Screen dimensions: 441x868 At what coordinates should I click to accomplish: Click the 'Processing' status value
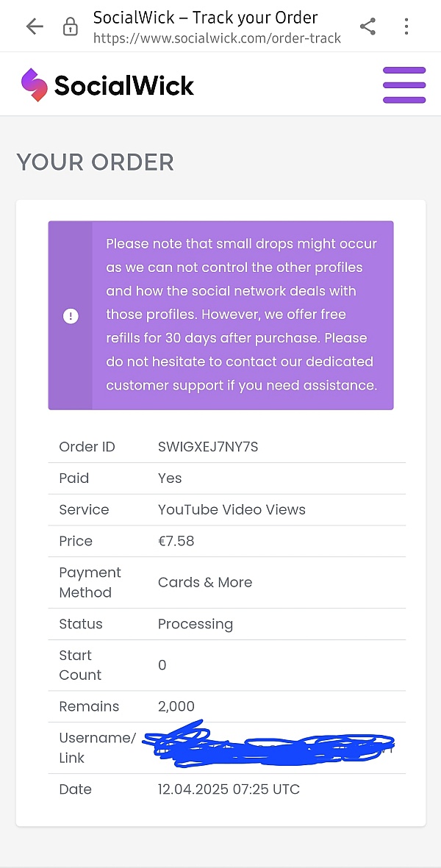point(196,624)
